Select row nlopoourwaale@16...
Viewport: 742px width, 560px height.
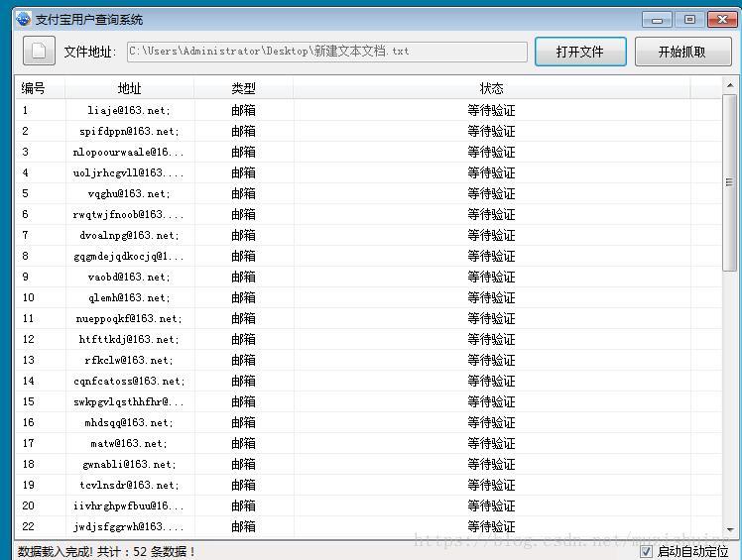369,152
